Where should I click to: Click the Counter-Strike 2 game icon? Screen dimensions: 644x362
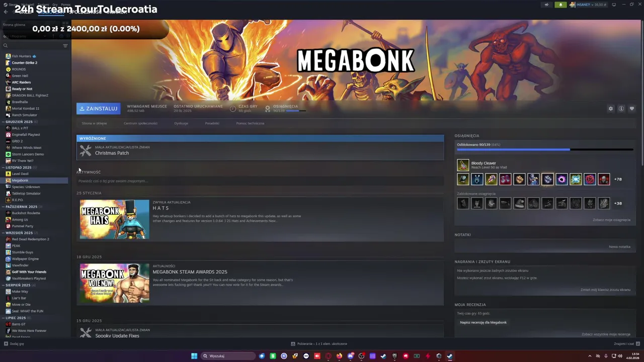8,63
